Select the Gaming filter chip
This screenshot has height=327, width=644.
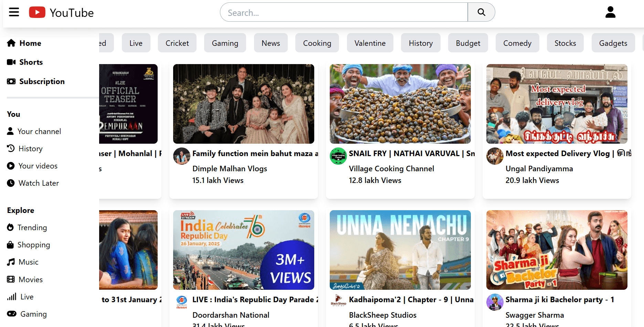[x=225, y=43]
